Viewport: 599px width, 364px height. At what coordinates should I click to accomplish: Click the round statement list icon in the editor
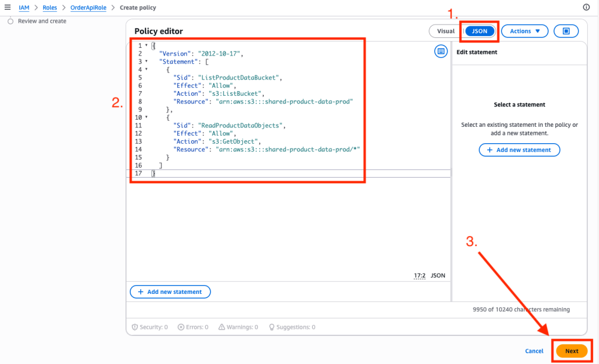[440, 51]
